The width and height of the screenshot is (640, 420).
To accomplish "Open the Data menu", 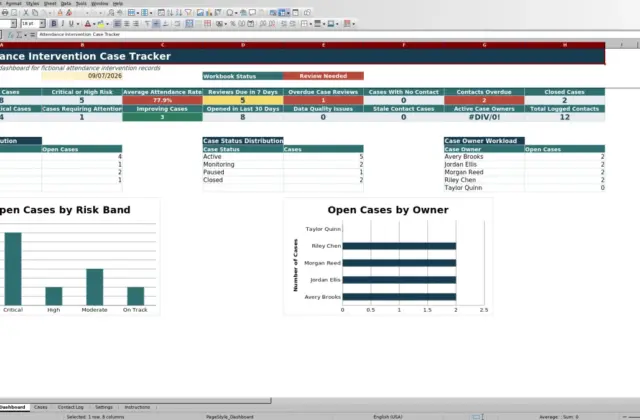I will tap(66, 3).
